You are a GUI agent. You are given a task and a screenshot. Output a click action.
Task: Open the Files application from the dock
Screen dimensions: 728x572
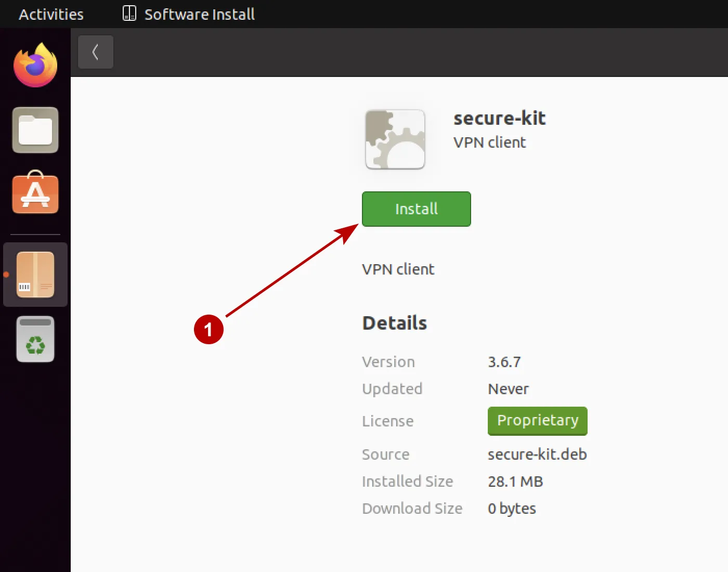click(35, 130)
